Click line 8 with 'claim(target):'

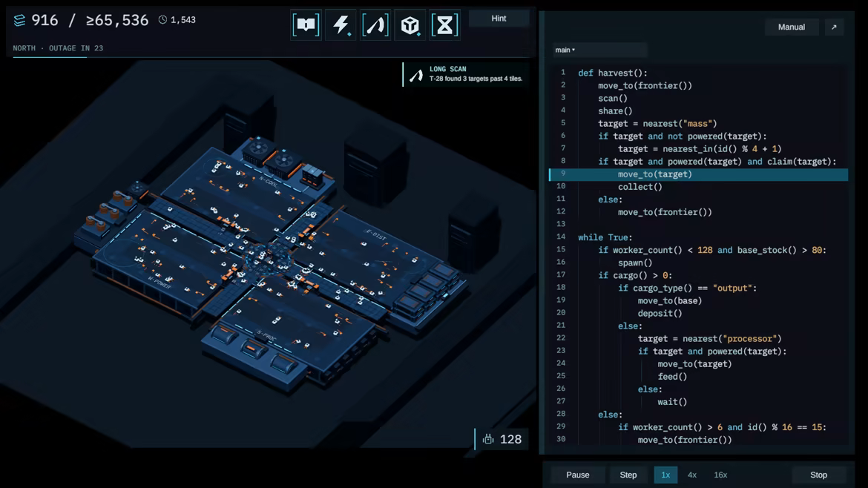click(717, 162)
